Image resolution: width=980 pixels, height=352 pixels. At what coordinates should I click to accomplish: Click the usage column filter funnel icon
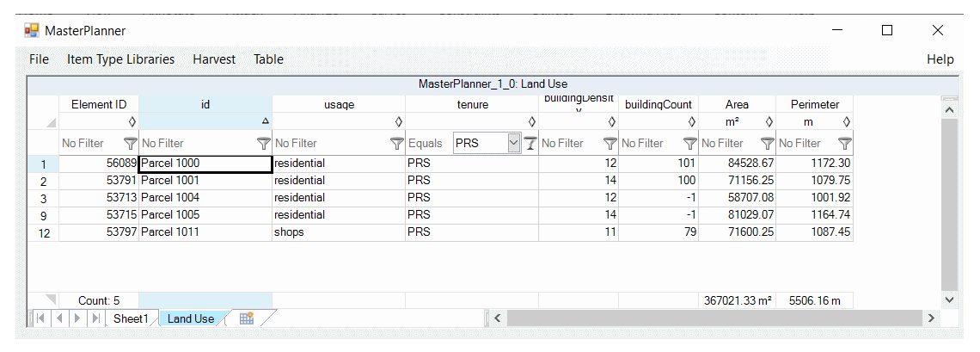coord(397,143)
